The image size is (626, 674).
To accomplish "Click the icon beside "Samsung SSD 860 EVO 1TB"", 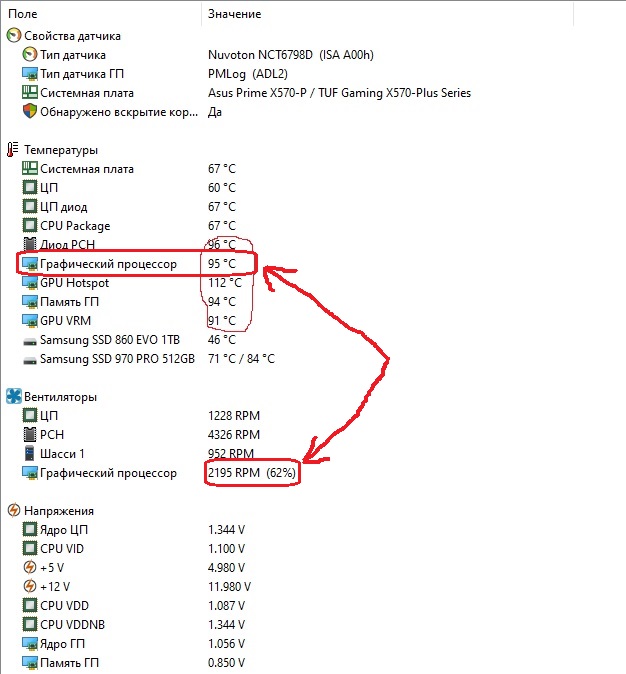I will tap(29, 340).
